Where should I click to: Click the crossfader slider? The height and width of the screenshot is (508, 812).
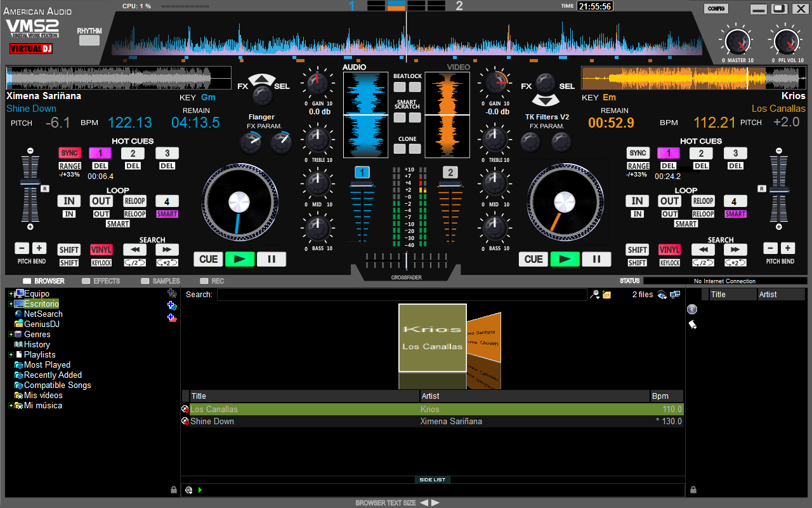pos(406,260)
